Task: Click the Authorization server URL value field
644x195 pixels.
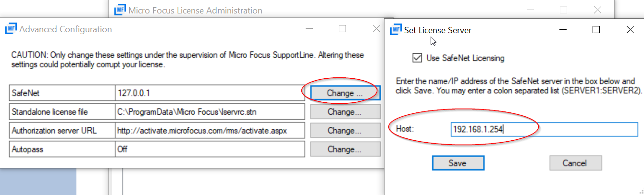Action: pyautogui.click(x=210, y=131)
